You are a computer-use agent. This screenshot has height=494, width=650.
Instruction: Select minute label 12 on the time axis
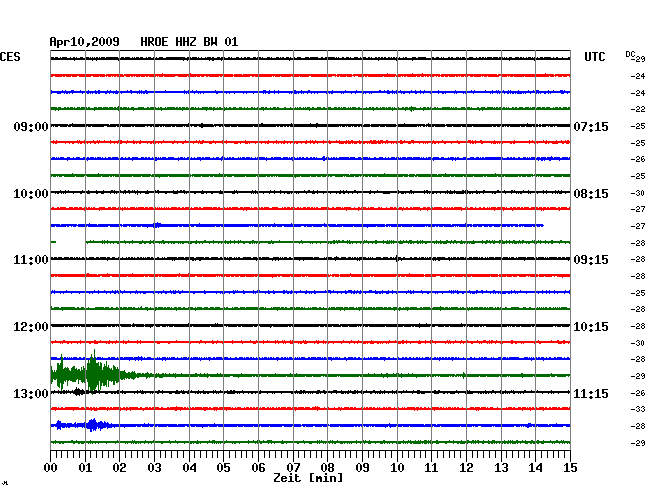tap(466, 467)
